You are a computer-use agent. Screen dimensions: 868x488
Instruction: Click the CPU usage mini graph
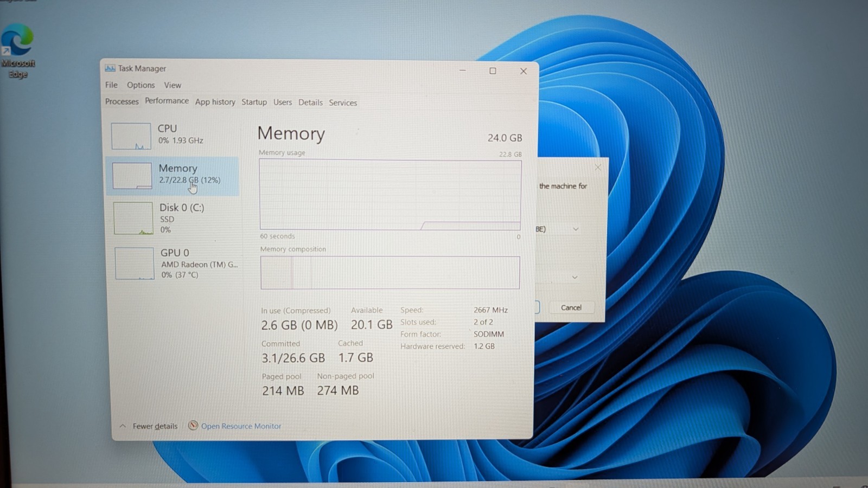click(x=131, y=136)
